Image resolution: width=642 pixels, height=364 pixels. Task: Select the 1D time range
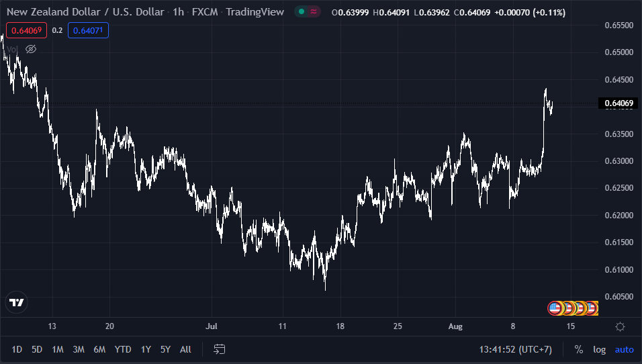tap(17, 349)
